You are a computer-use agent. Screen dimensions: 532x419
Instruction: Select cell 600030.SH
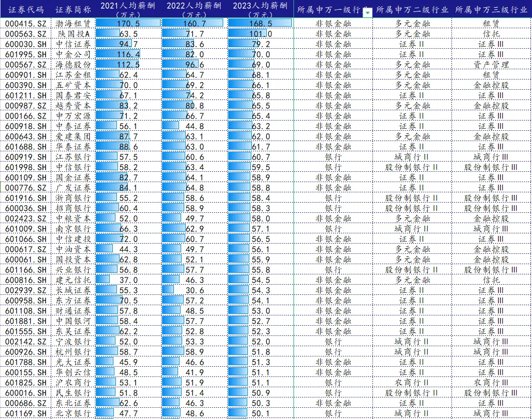tap(26, 44)
